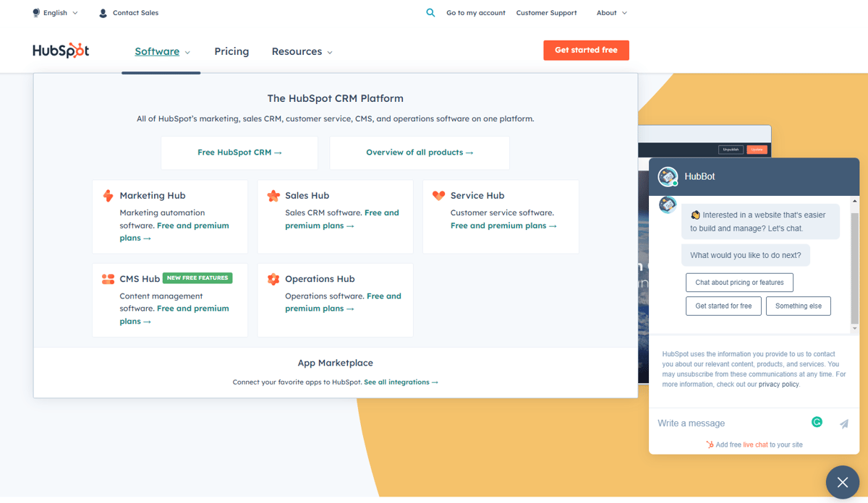Open the Pricing page

[231, 51]
